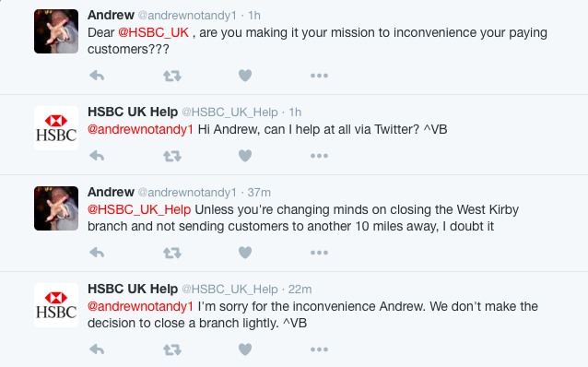The image size is (588, 367).
Task: Retweet Andrew's tweet to @HSBC_UK
Action: click(172, 77)
